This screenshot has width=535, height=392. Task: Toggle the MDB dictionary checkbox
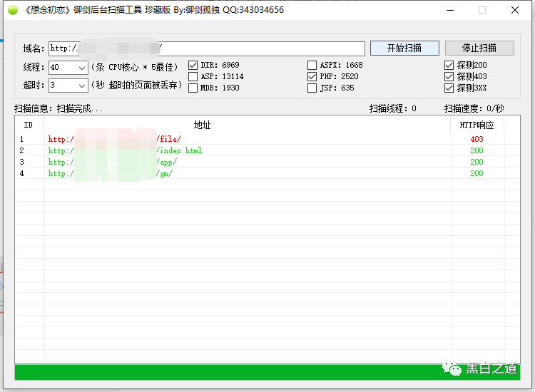click(x=193, y=88)
